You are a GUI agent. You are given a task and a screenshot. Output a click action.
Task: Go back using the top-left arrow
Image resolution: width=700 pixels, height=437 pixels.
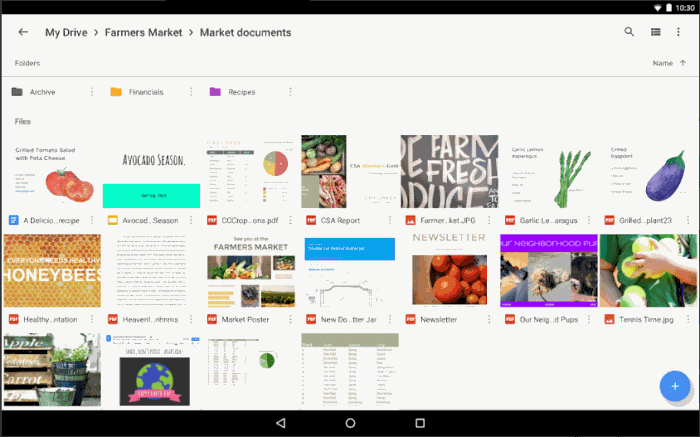click(23, 32)
